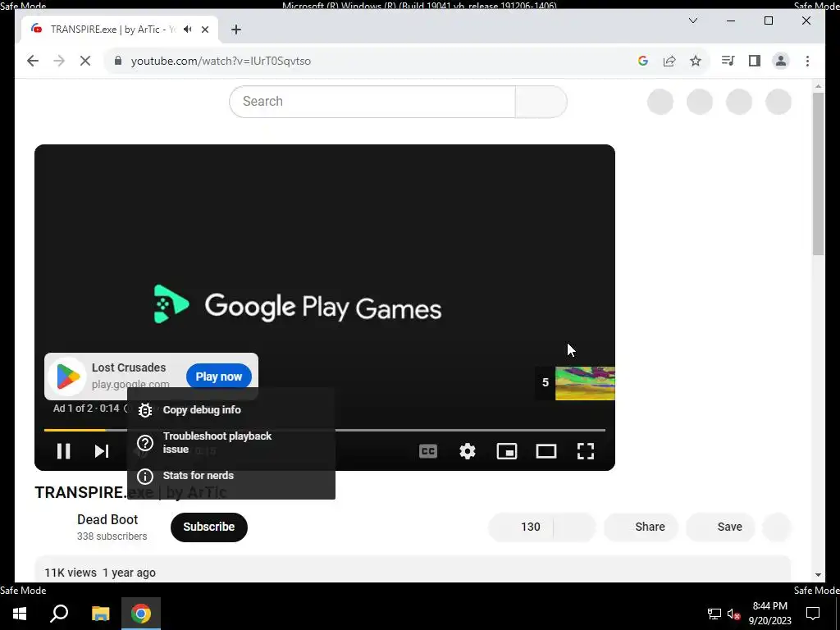Open the Chrome profile avatar
This screenshot has height=630, width=840.
781,61
